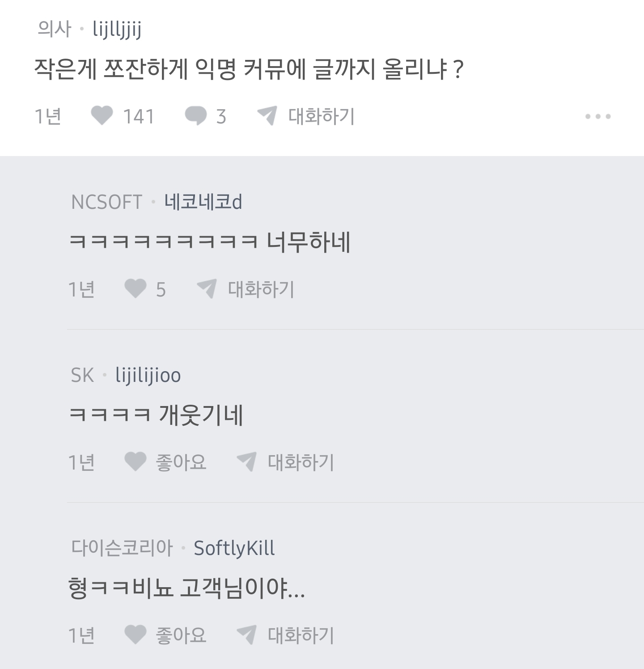644x669 pixels.
Task: Like the NCSOFT user's reply
Action: [135, 289]
